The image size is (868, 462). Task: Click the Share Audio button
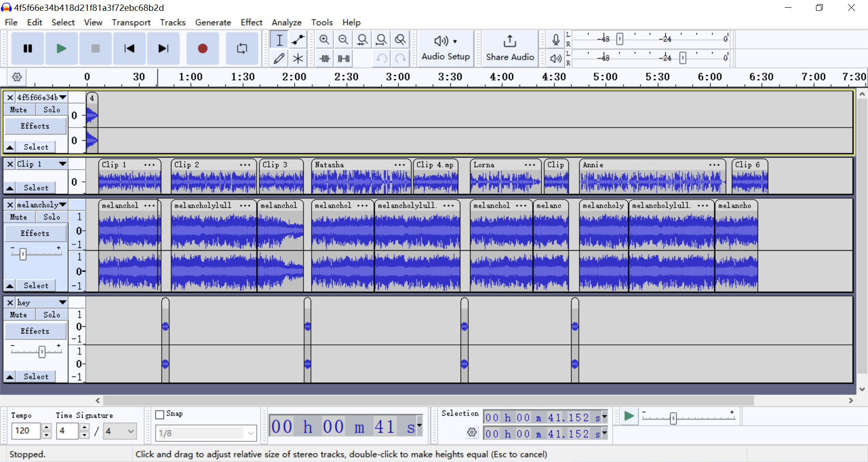coord(510,48)
